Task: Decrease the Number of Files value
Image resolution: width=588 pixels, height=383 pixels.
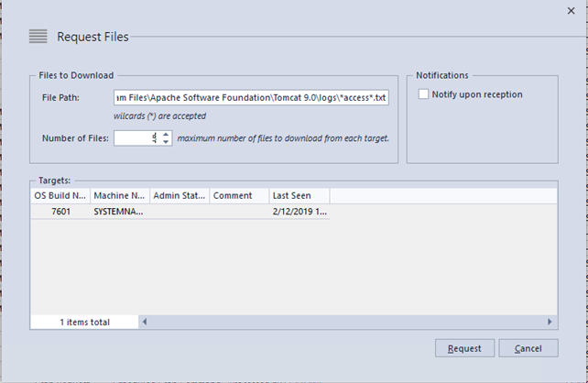Action: (166, 142)
